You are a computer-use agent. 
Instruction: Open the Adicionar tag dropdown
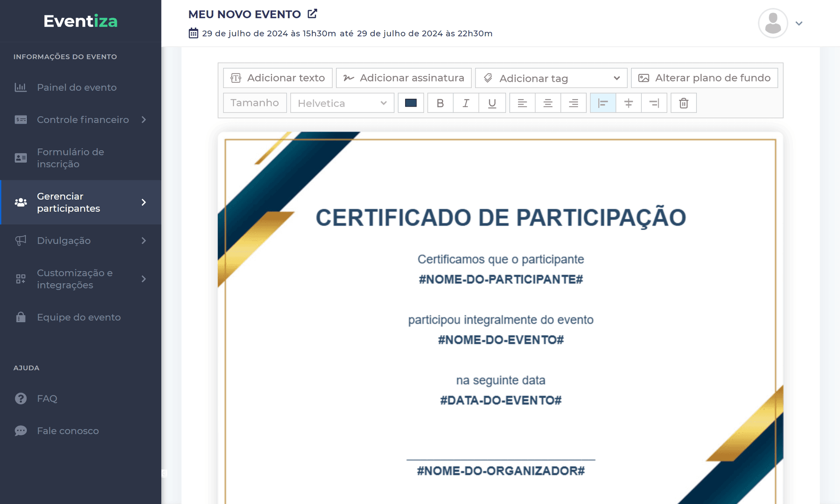(x=551, y=78)
